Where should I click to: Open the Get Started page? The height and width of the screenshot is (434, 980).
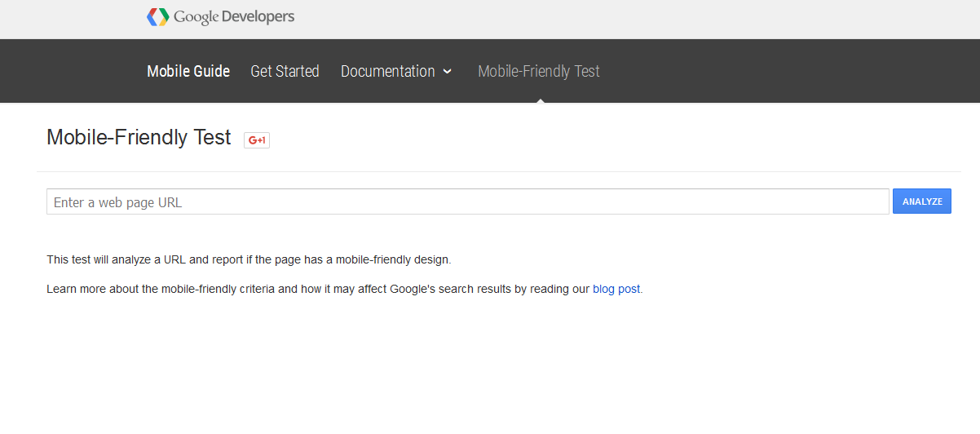(x=285, y=72)
